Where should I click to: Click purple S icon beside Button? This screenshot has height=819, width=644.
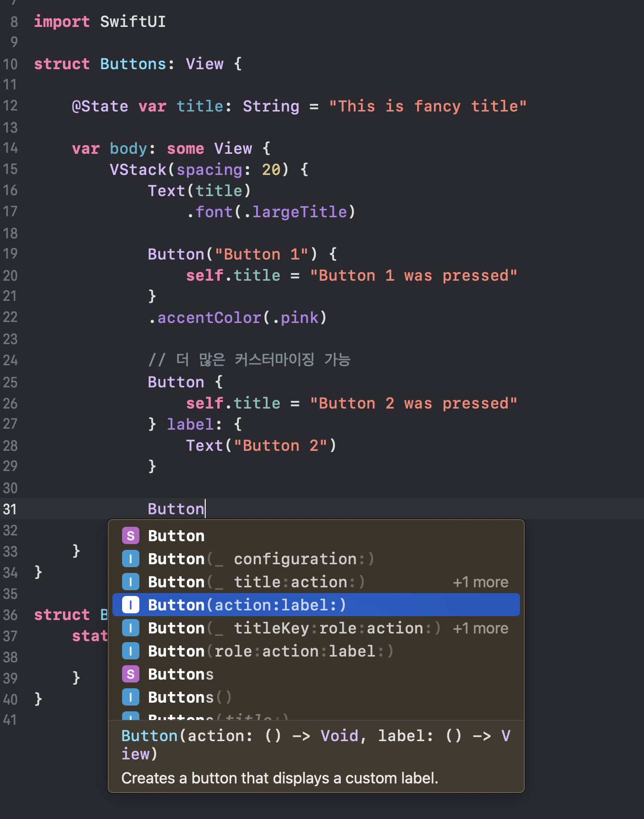(131, 535)
